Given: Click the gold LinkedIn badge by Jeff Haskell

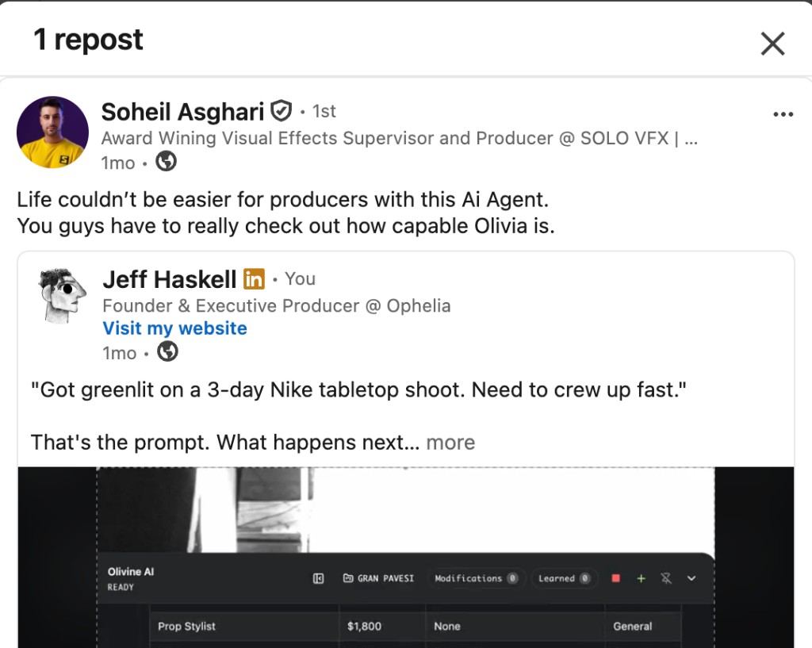Looking at the screenshot, I should pyautogui.click(x=255, y=279).
